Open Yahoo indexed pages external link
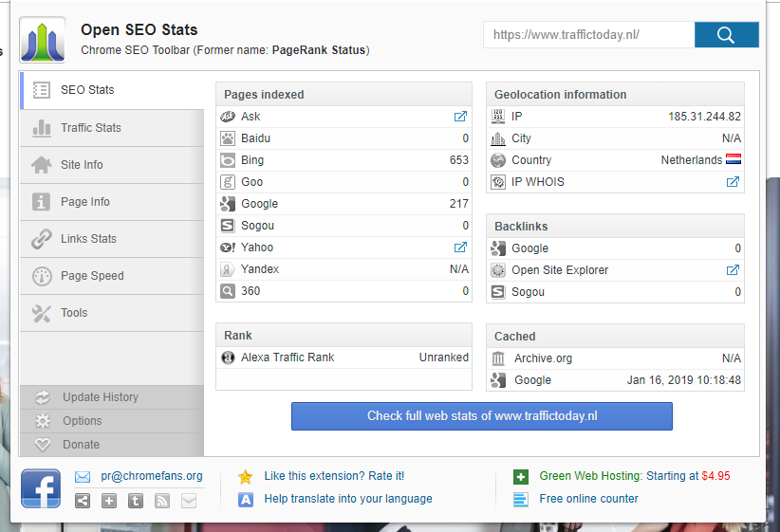The height and width of the screenshot is (532, 780). 460,248
